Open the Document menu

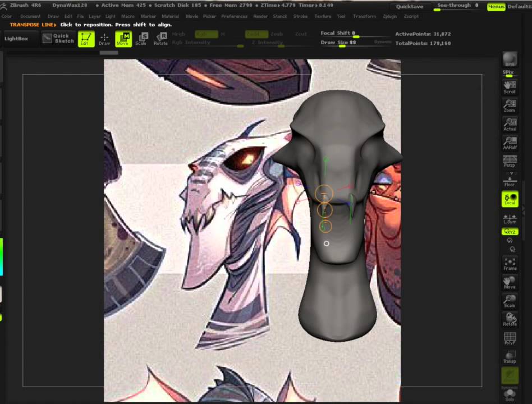click(x=30, y=16)
